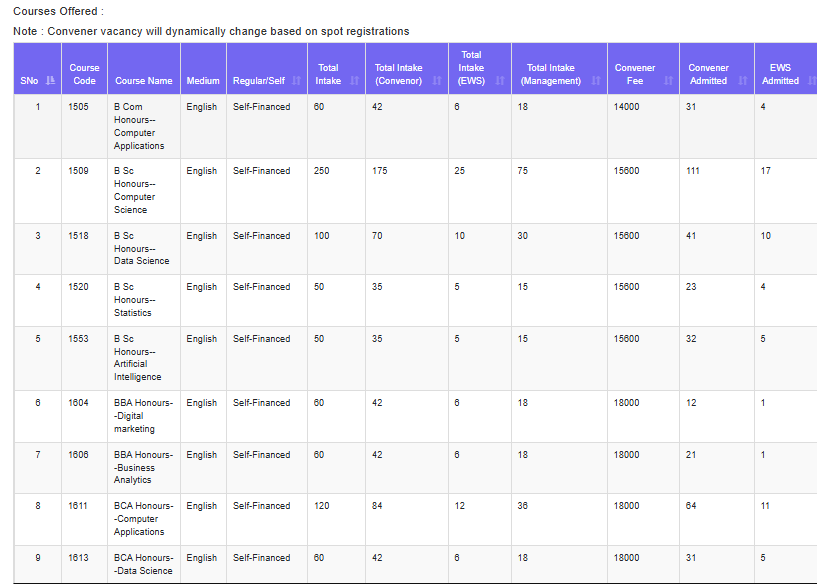This screenshot has width=817, height=585.
Task: Click course code 1611 cell
Action: 84,519
